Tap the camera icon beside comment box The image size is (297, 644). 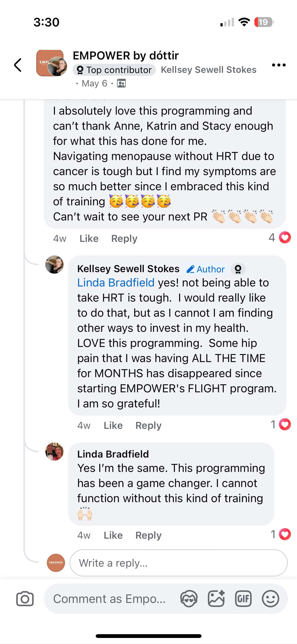point(25,599)
